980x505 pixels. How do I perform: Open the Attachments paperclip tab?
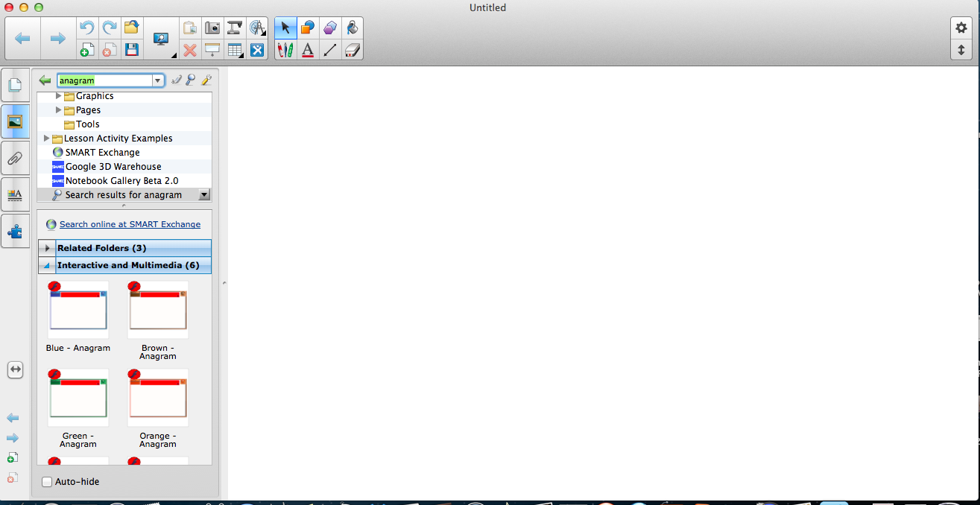pyautogui.click(x=15, y=158)
